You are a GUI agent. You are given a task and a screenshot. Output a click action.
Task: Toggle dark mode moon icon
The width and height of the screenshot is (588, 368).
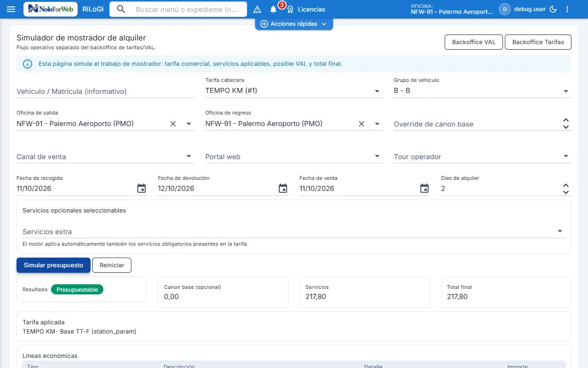pyautogui.click(x=553, y=9)
